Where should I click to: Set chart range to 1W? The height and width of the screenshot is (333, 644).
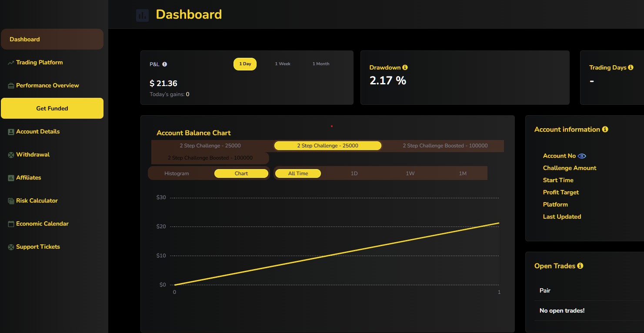(x=410, y=173)
